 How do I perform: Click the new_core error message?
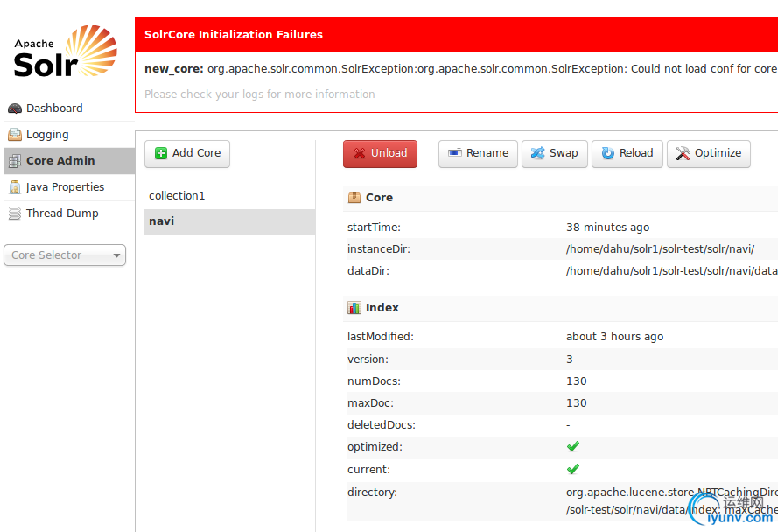click(x=461, y=69)
